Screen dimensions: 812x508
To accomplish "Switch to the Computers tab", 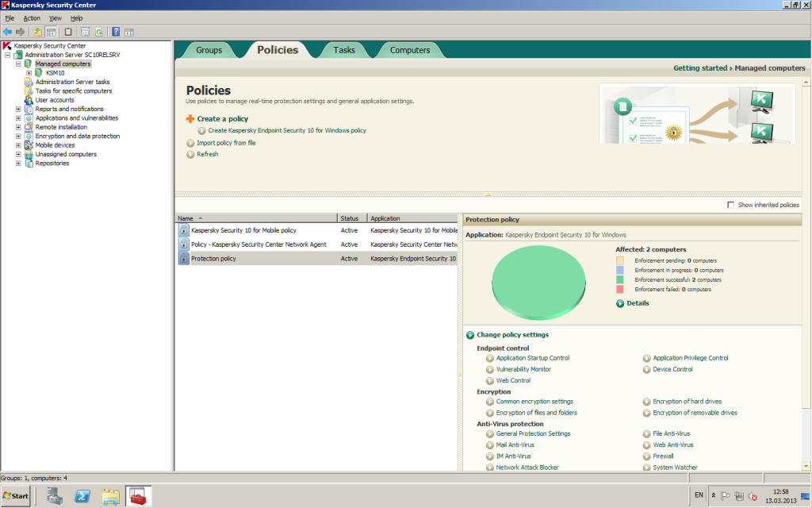I will pyautogui.click(x=410, y=50).
